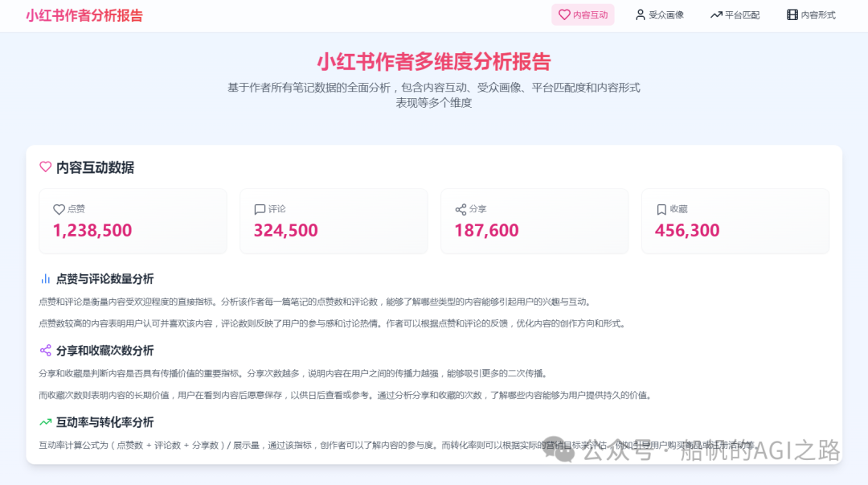Image resolution: width=868 pixels, height=485 pixels.
Task: Select the shares value 187,600
Action: 486,231
